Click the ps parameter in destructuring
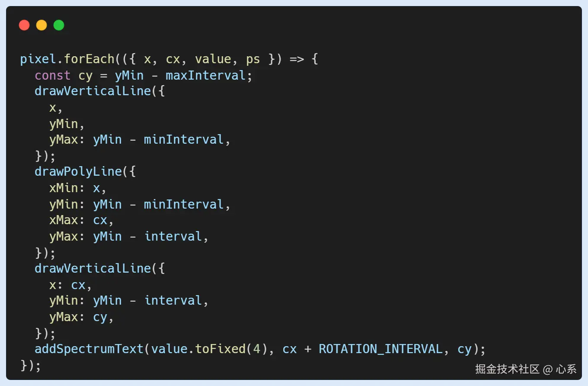Screen dimensions: 588x386 click(253, 59)
